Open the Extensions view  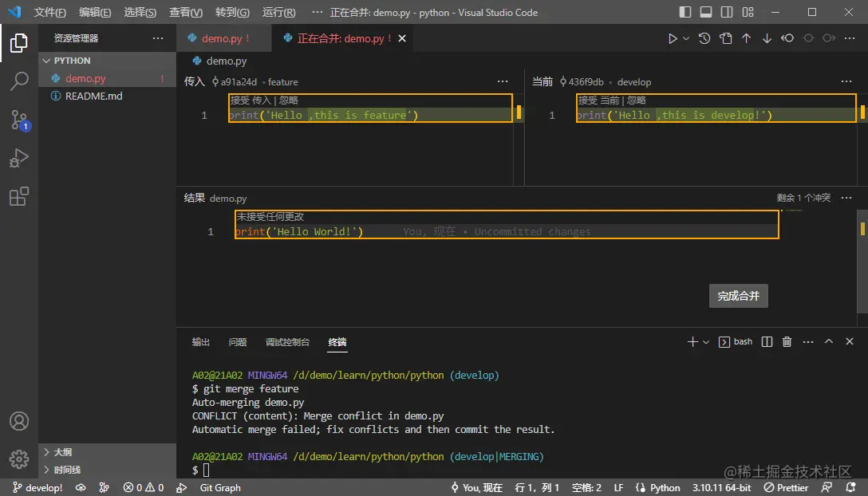point(19,196)
